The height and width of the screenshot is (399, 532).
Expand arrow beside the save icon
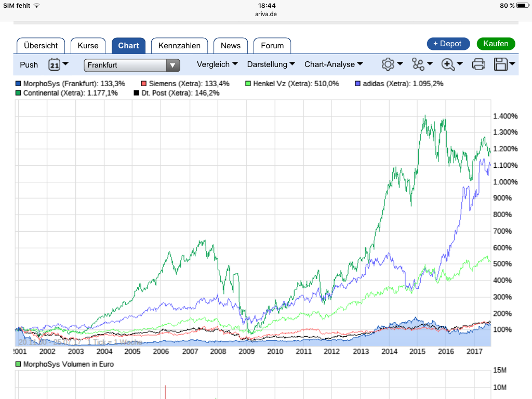pos(512,63)
